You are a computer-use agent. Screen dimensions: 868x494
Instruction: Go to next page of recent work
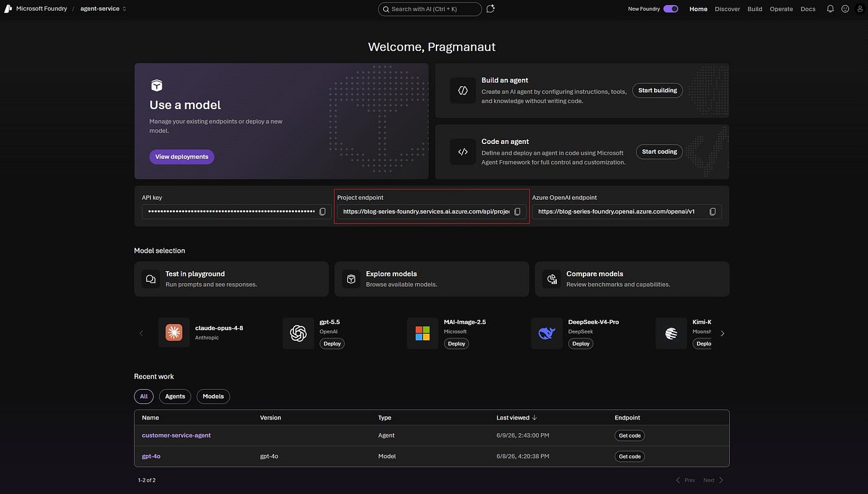pos(714,480)
